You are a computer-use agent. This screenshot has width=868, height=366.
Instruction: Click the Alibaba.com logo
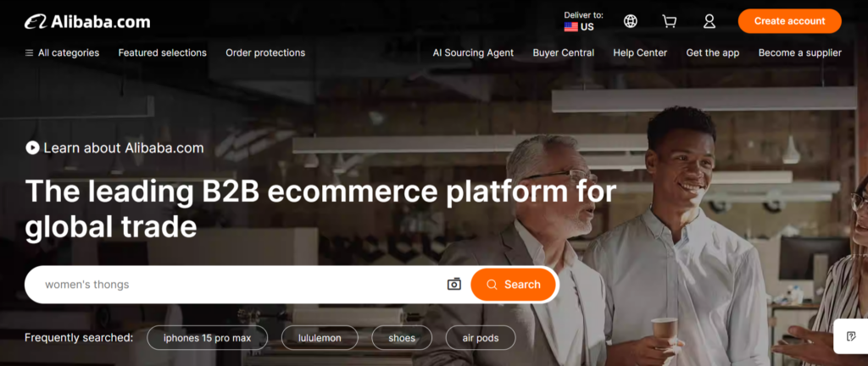(x=87, y=21)
